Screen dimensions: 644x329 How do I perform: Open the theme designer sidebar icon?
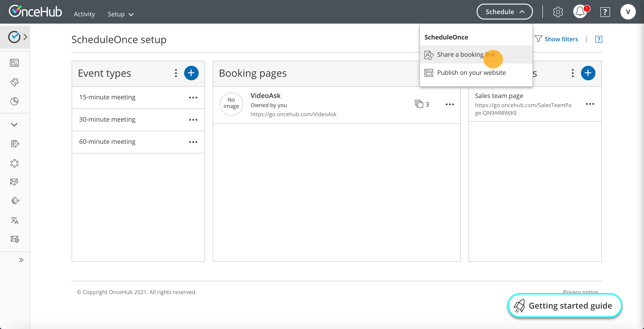(x=15, y=201)
